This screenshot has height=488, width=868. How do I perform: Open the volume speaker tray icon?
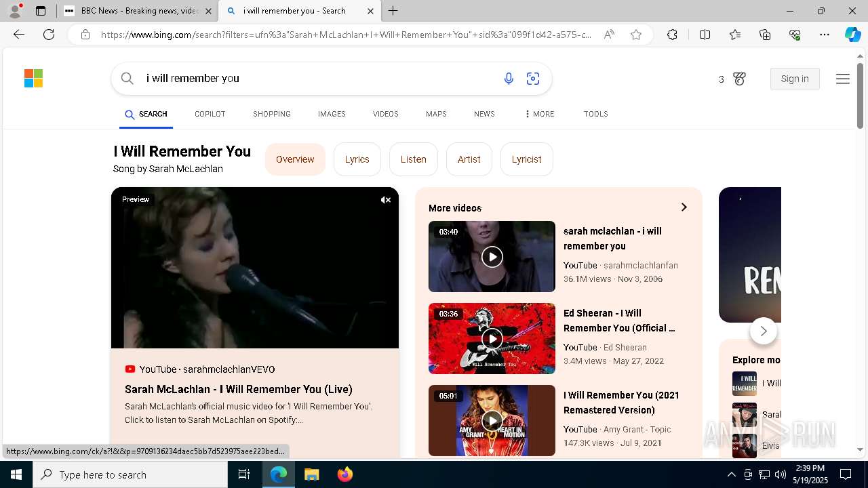click(780, 474)
